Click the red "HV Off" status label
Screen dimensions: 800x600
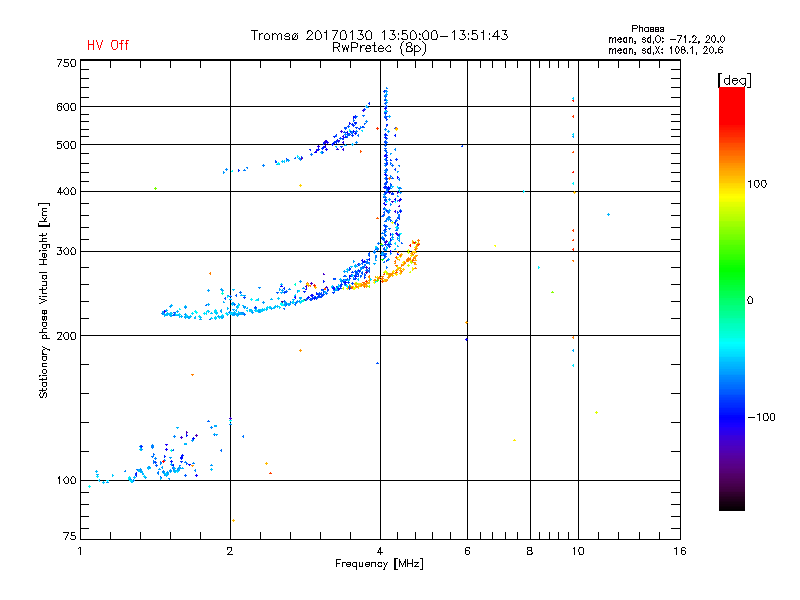108,45
